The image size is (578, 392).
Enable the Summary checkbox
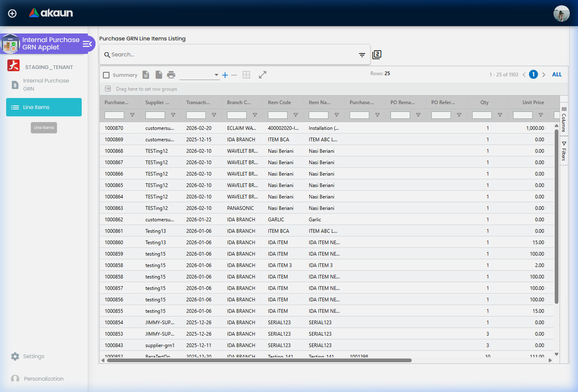click(x=106, y=75)
